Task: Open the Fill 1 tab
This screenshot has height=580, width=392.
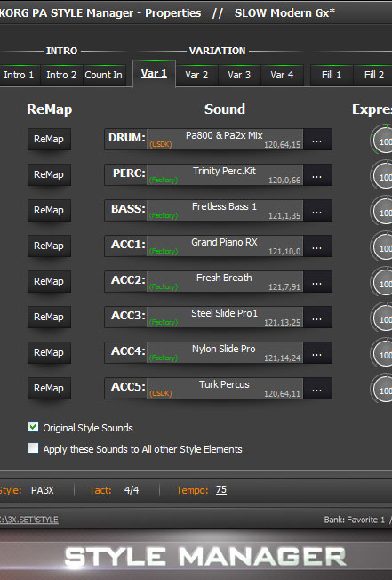Action: tap(332, 75)
